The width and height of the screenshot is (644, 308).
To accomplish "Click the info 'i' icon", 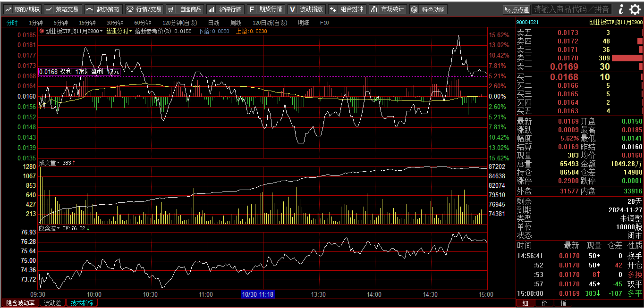I will point(621,9).
